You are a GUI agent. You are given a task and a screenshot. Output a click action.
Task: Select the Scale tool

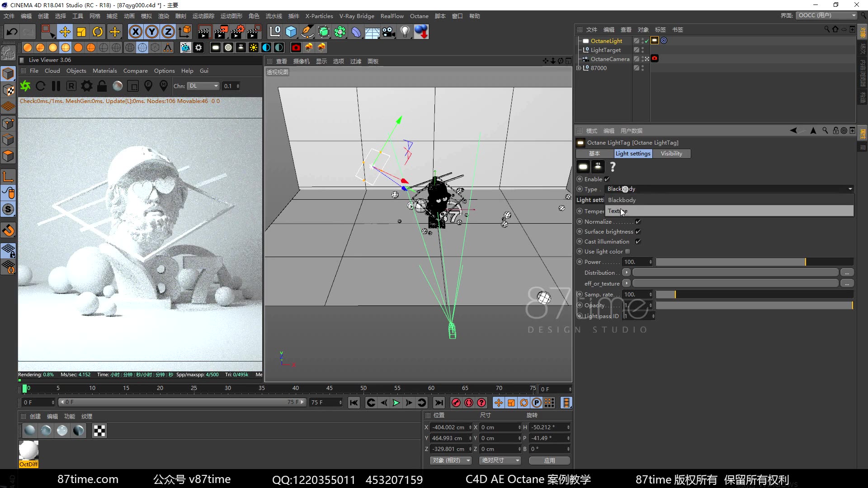81,32
